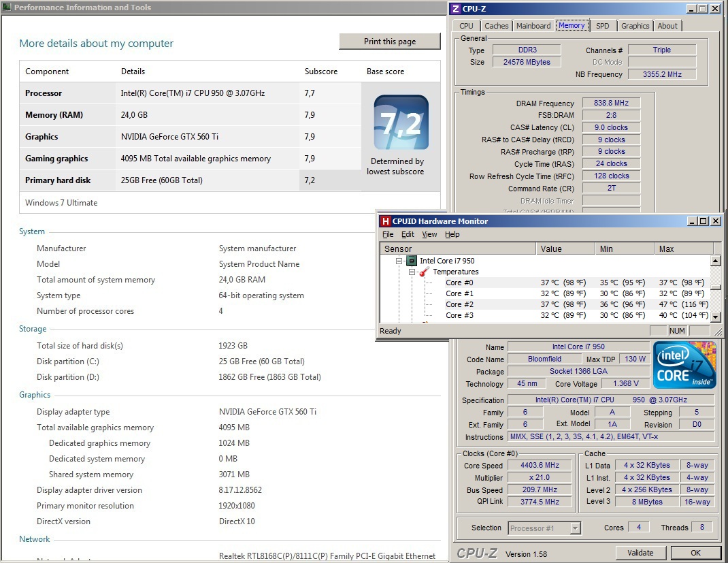Click Hardware Monitor scrollbar up arrow
This screenshot has height=563, width=728.
click(x=716, y=260)
